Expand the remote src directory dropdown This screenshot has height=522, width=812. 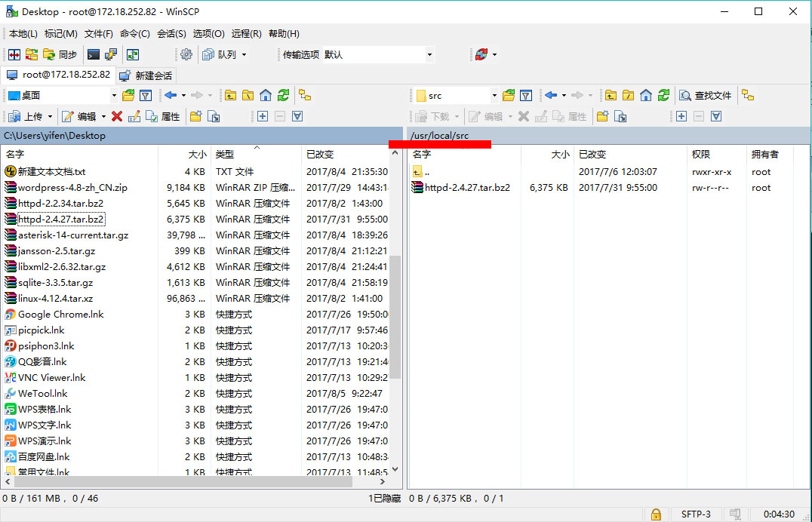pos(494,95)
